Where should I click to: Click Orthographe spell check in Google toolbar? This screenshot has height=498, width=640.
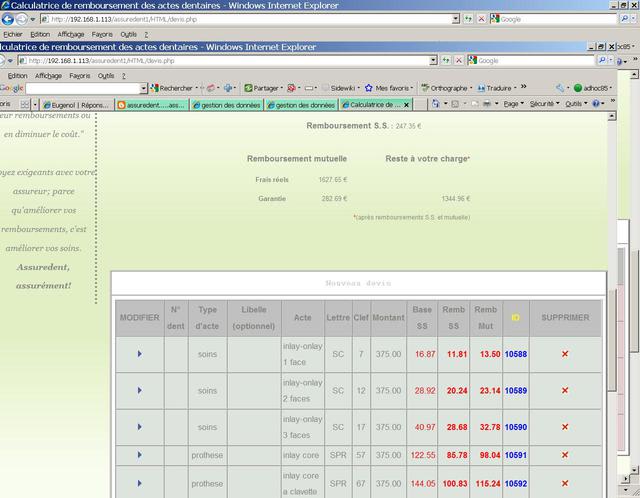click(x=447, y=88)
